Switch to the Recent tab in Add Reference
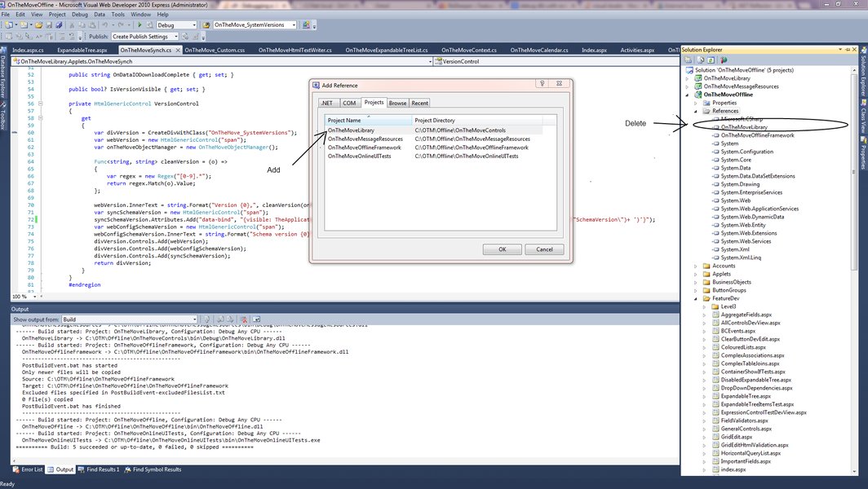This screenshot has height=489, width=868. pos(419,103)
